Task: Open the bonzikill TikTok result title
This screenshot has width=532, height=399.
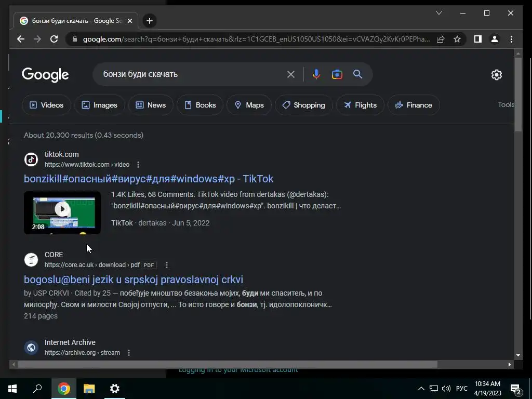Action: 149,179
